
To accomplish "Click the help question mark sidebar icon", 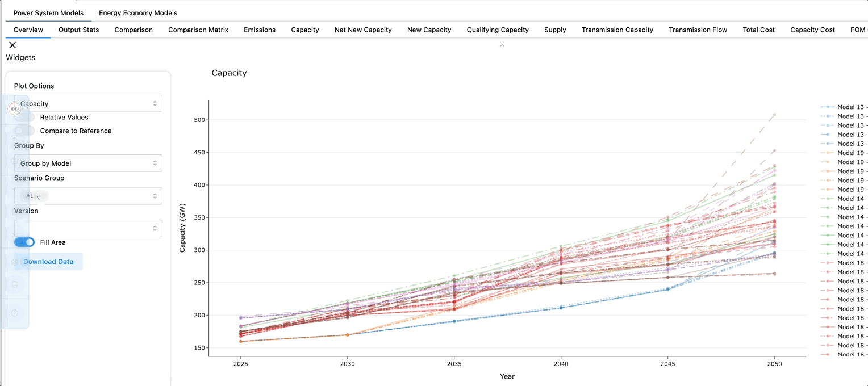I will click(x=15, y=313).
